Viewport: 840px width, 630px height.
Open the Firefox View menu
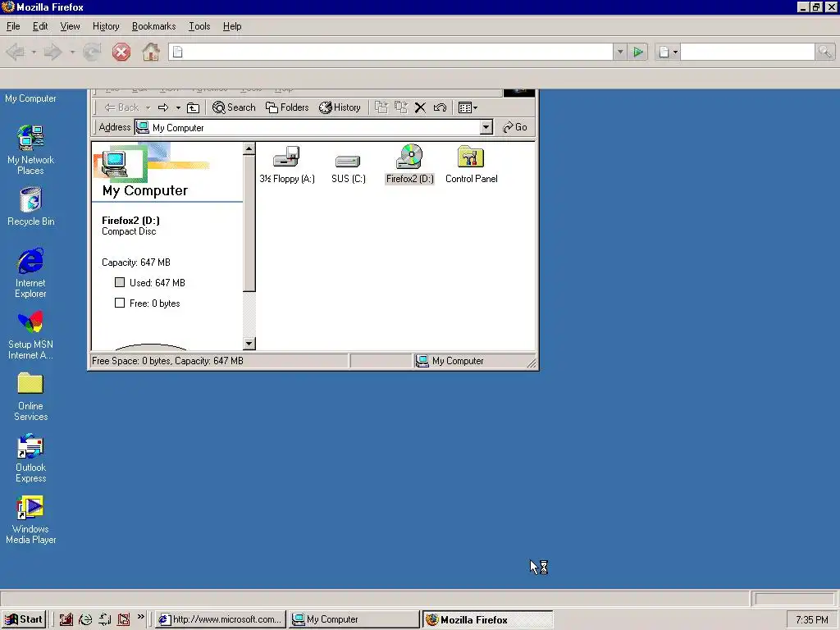point(70,26)
